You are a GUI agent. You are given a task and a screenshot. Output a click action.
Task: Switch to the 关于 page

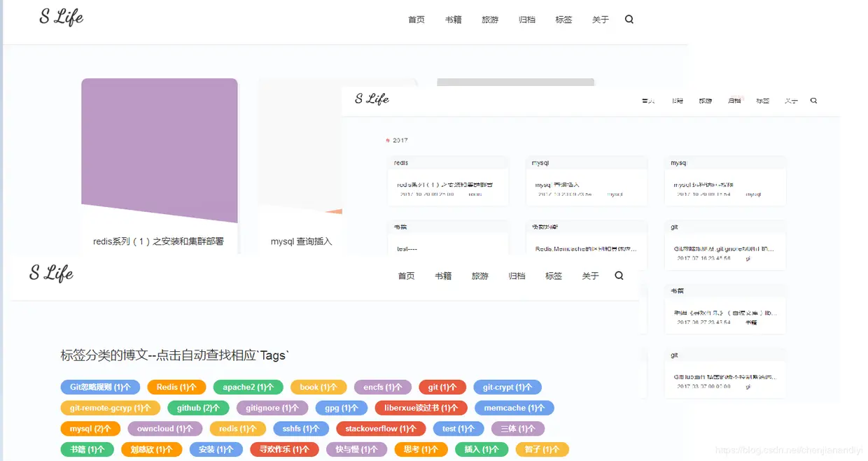pos(601,19)
